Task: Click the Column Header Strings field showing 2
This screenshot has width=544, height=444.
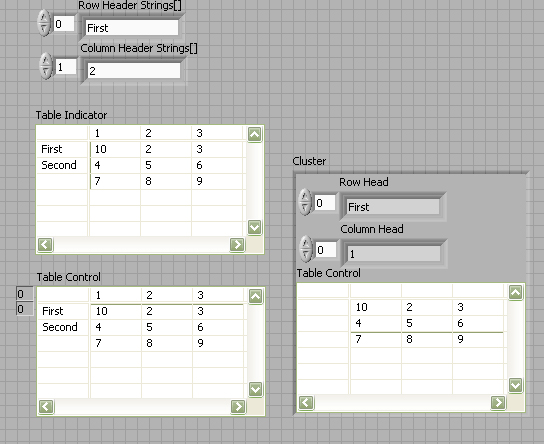Action: (x=134, y=71)
